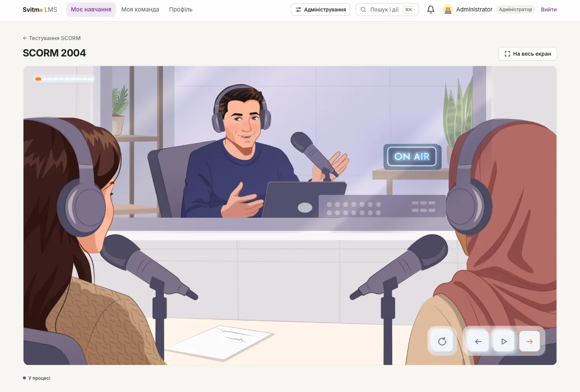Log out via Вийти link
Image resolution: width=580 pixels, height=392 pixels.
click(x=549, y=10)
